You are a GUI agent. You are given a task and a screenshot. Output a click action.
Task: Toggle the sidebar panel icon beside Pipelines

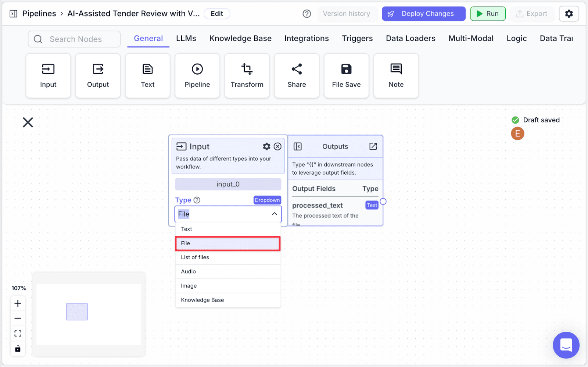pos(14,14)
